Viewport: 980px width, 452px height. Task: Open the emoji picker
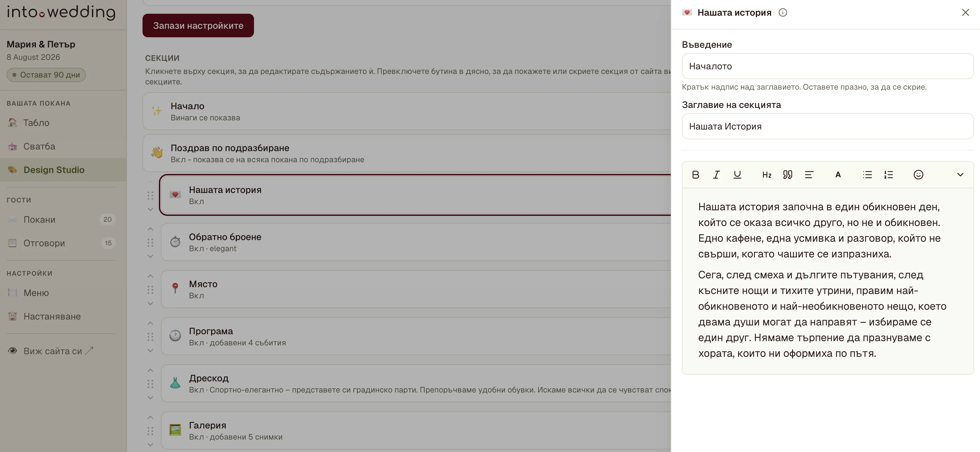tap(918, 175)
